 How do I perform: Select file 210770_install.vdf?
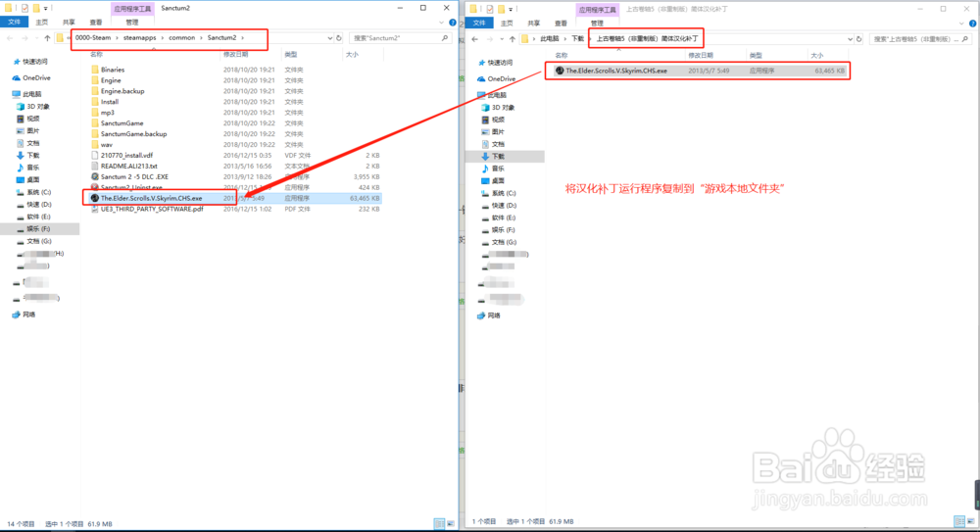[x=126, y=155]
